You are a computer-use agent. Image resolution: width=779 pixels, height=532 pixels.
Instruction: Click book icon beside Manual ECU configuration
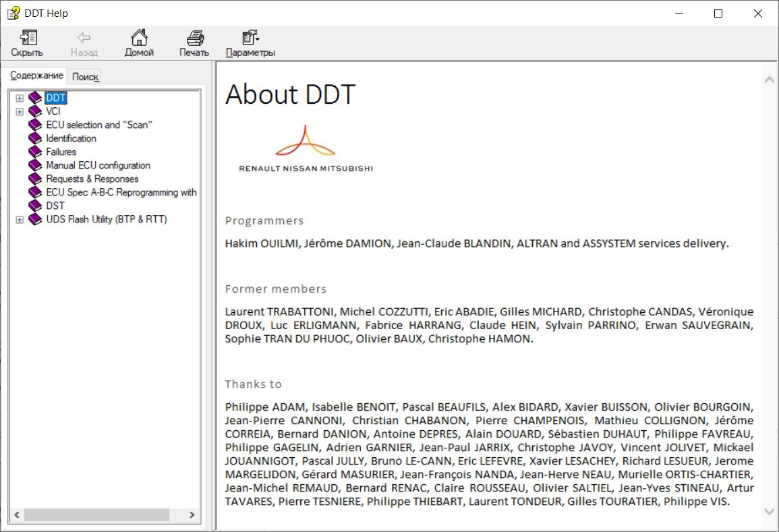click(35, 165)
